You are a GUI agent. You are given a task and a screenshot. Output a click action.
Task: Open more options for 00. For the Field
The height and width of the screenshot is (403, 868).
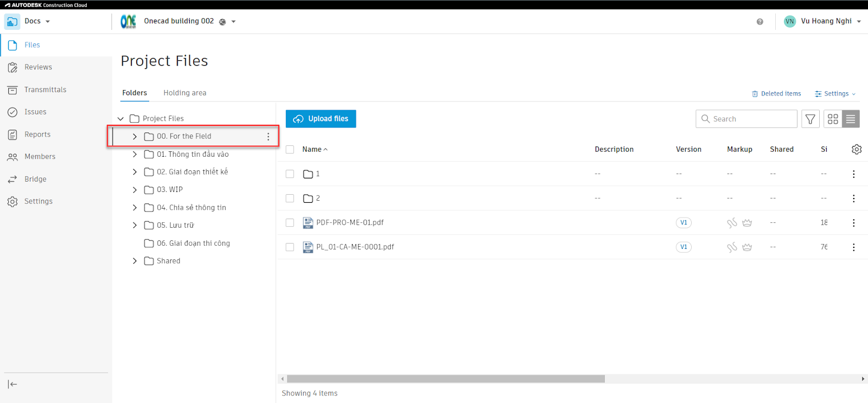[268, 137]
